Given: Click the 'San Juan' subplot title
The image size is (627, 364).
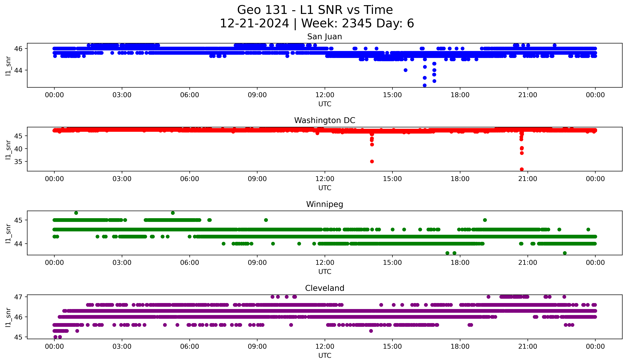Looking at the screenshot, I should coord(324,37).
